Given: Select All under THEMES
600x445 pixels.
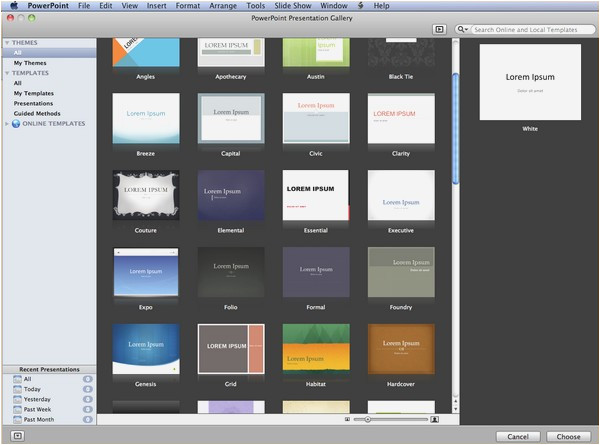Looking at the screenshot, I should 49,52.
